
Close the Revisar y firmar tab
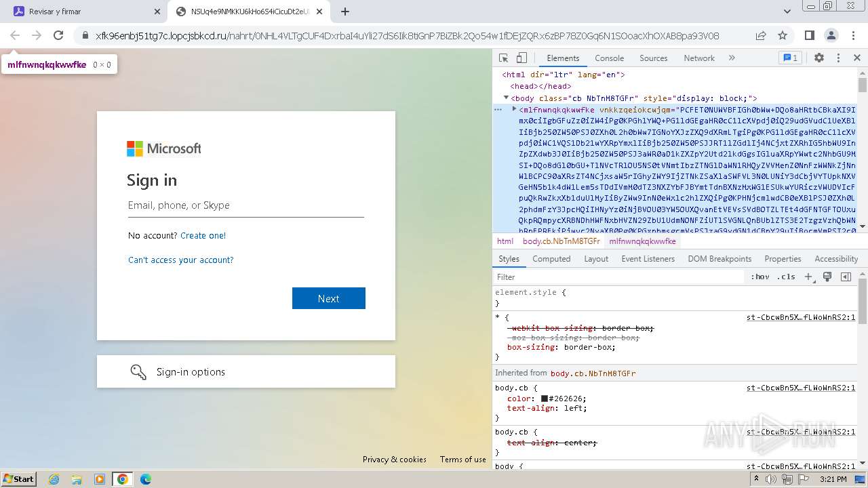point(157,12)
